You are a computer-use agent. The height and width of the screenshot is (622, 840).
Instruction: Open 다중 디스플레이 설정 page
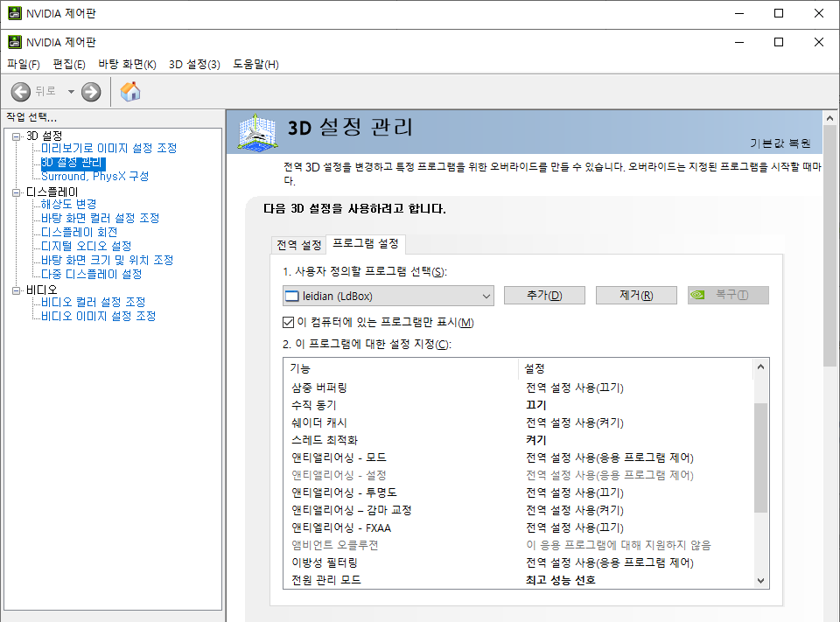click(92, 274)
